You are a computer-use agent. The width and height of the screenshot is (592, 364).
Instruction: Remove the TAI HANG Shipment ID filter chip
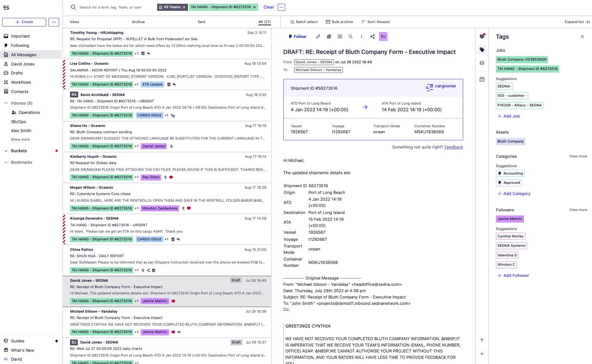[254, 7]
